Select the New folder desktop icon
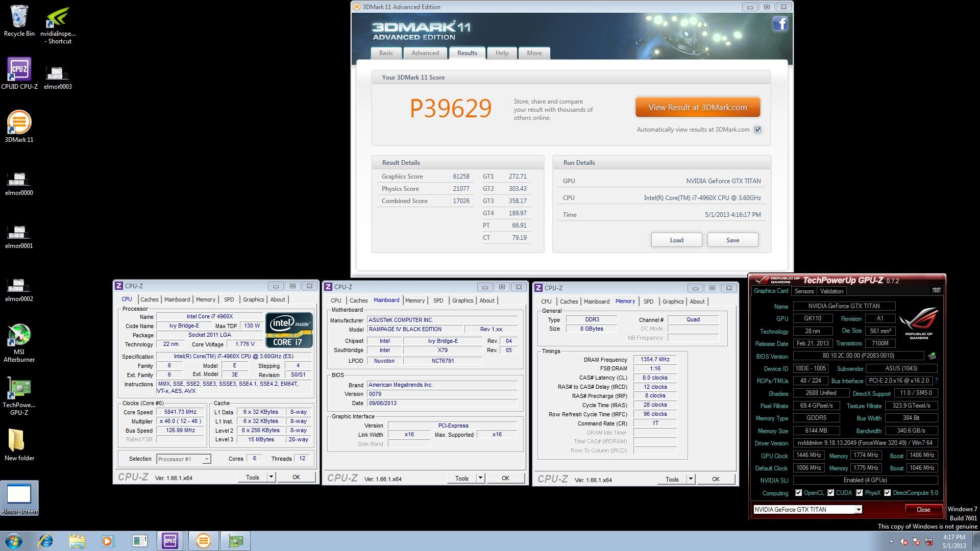 click(x=19, y=445)
